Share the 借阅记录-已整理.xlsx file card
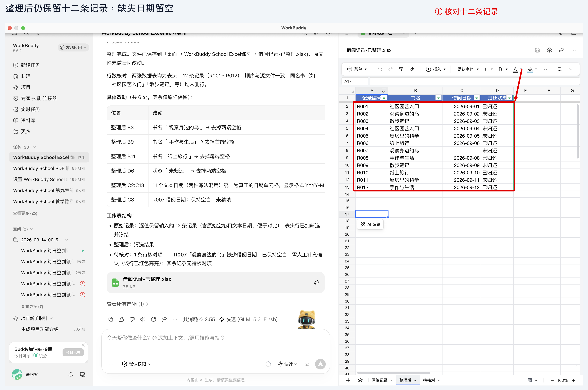588x390 pixels. (x=317, y=283)
